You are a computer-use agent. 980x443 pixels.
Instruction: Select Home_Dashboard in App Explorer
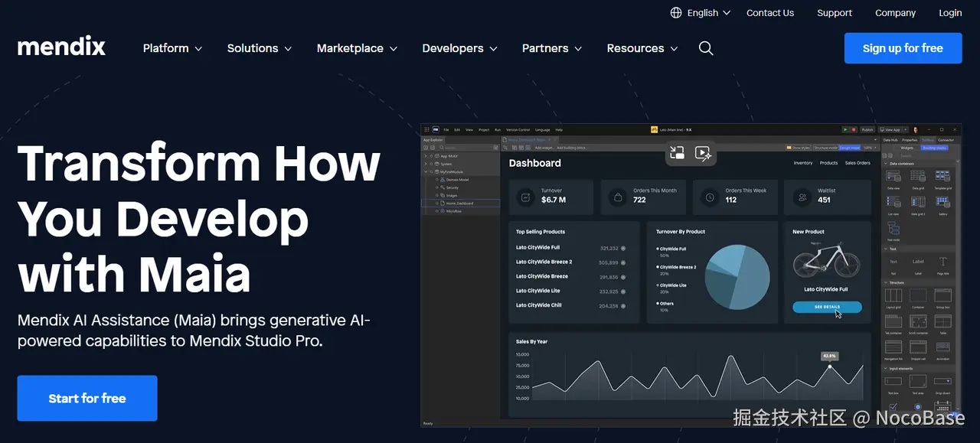point(460,204)
